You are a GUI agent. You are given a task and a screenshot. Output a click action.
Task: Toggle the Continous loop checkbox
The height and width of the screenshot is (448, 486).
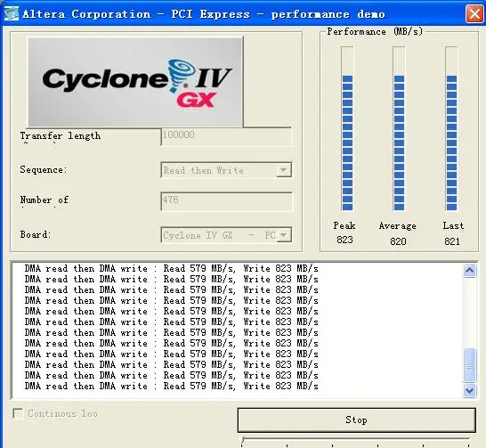pyautogui.click(x=18, y=413)
